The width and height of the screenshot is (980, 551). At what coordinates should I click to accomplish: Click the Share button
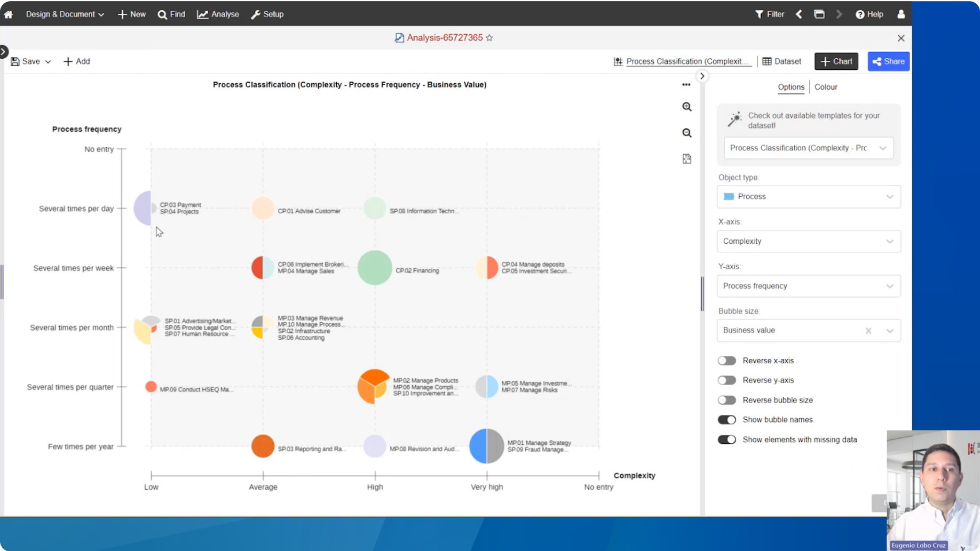(888, 61)
